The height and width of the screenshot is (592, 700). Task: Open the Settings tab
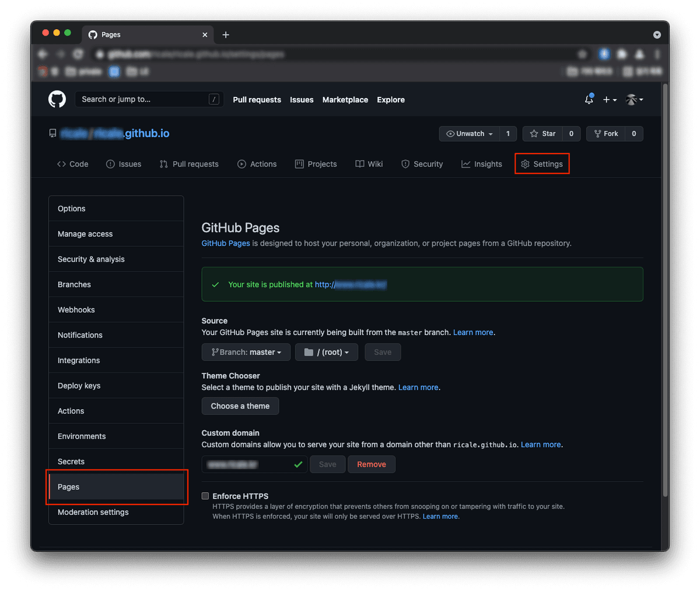[542, 164]
